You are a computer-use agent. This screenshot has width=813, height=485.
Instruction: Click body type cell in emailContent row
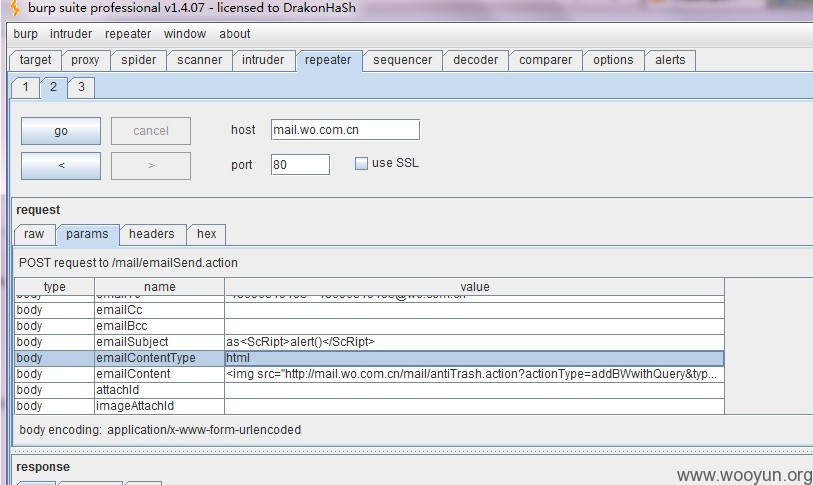click(x=54, y=375)
